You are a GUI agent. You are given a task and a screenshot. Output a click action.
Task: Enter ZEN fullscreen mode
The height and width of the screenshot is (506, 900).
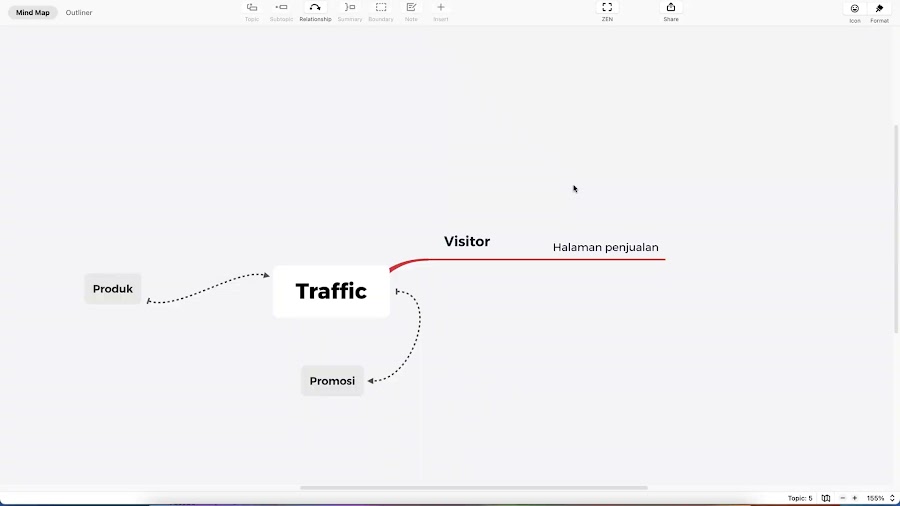(607, 12)
